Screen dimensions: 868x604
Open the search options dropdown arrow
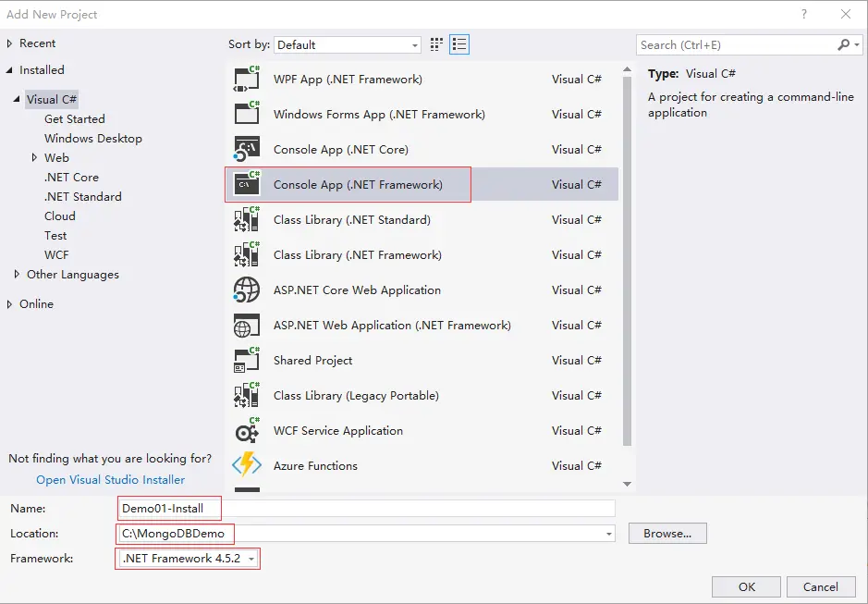click(857, 45)
